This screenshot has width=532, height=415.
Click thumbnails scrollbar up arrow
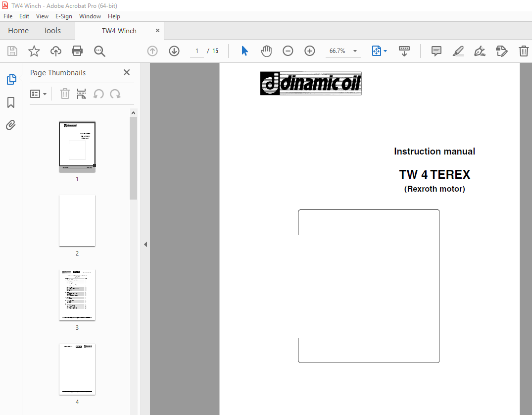point(133,113)
